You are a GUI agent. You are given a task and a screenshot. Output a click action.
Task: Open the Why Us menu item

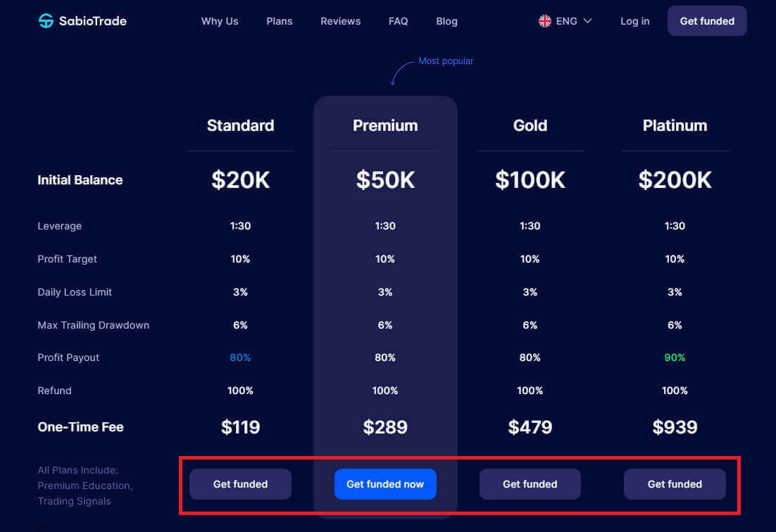pyautogui.click(x=219, y=21)
